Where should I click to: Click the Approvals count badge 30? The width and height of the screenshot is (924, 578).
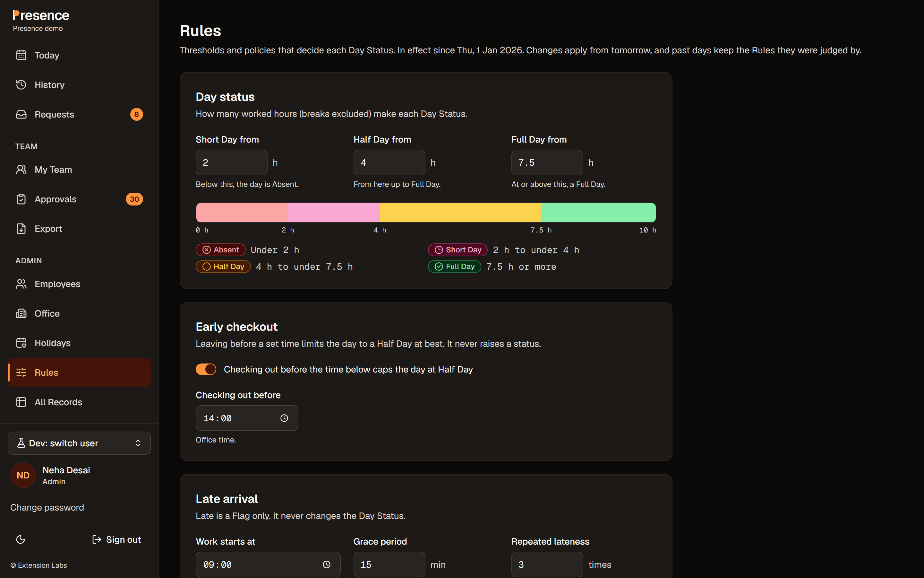tap(134, 199)
